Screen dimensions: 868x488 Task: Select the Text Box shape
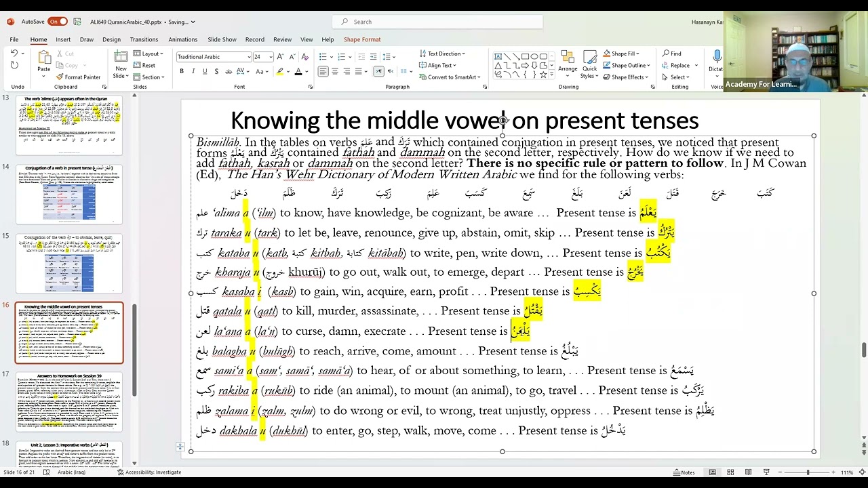click(499, 56)
